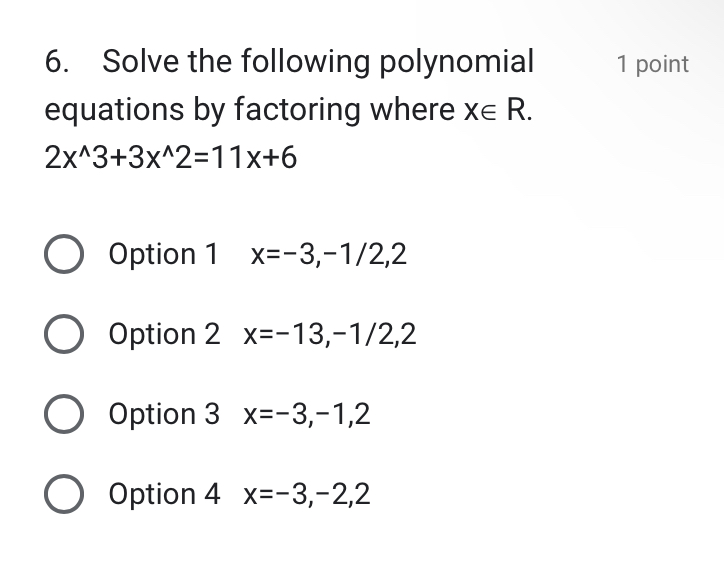Screen dimensions: 724x563
Task: Click the word "polynomial" in the question
Action: pos(457,63)
